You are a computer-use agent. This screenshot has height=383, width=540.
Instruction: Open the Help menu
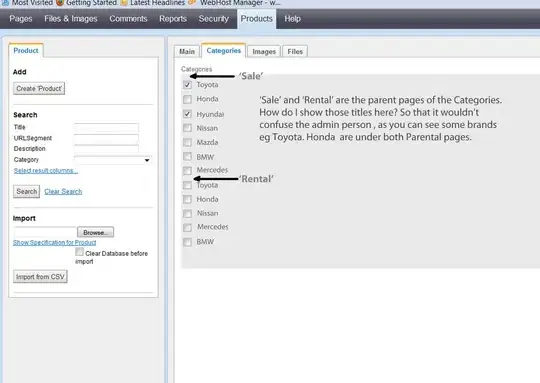coord(292,19)
